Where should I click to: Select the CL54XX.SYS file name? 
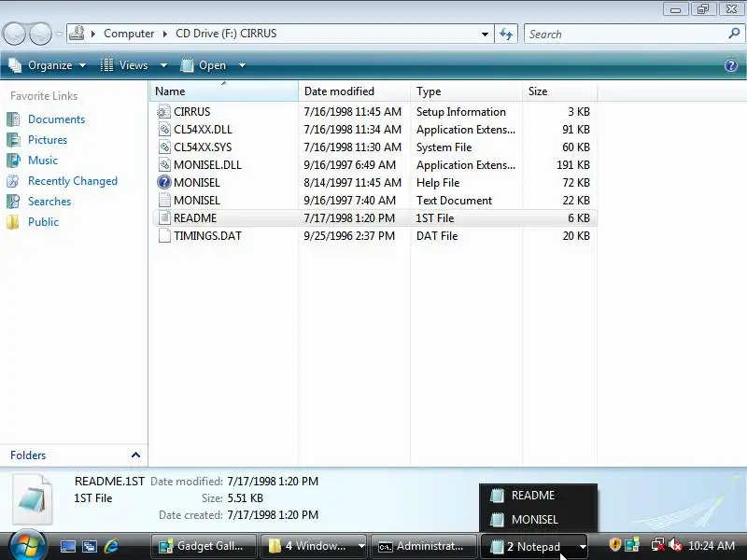pyautogui.click(x=203, y=147)
